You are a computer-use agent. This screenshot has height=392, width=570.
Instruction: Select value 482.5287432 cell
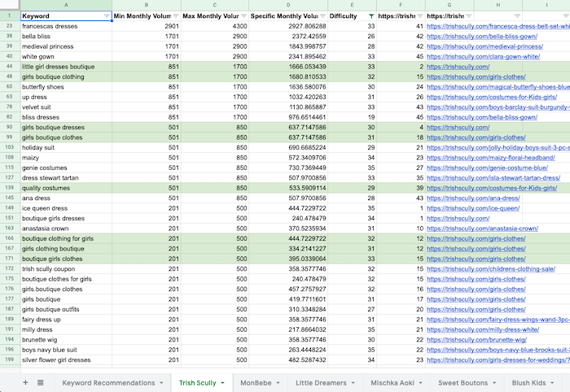288,360
